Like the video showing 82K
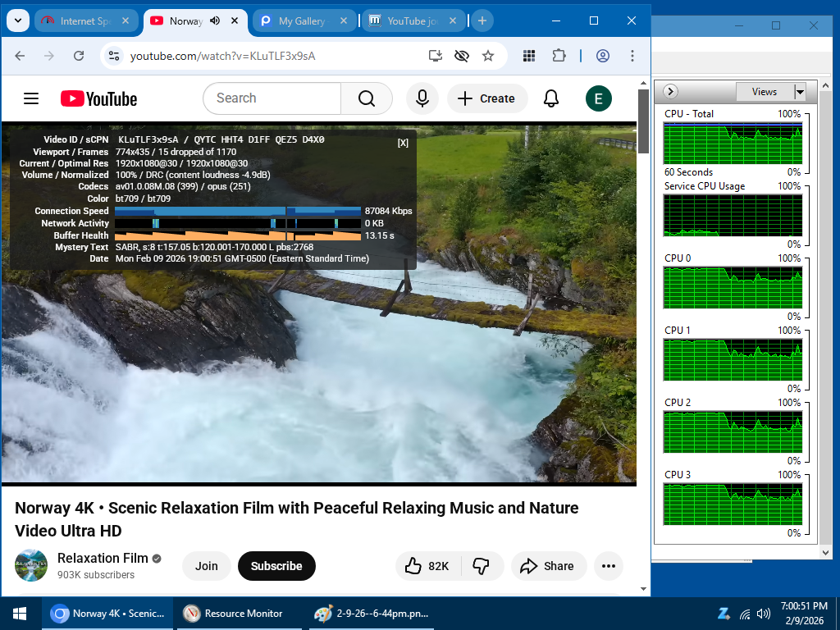The image size is (840, 630). point(428,566)
